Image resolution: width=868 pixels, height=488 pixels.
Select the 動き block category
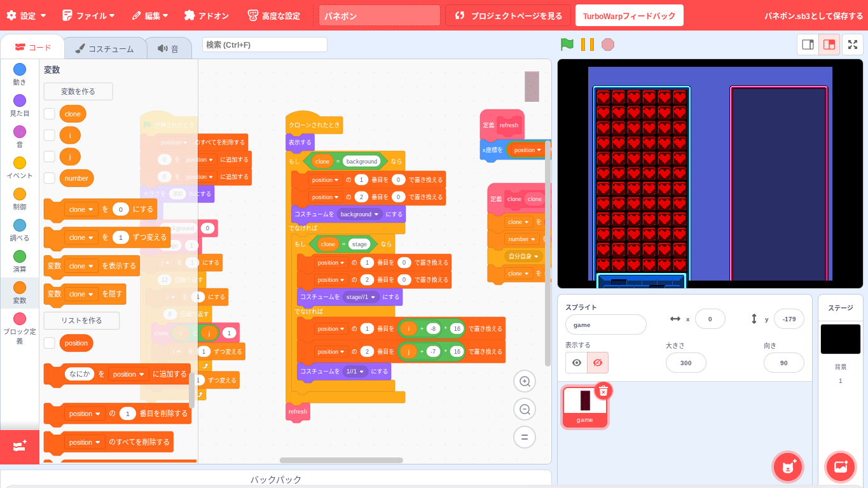(x=20, y=74)
